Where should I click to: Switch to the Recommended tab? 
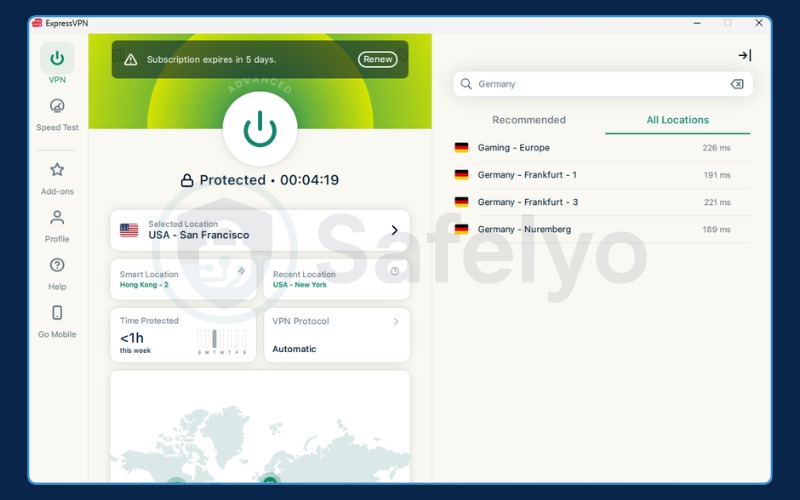pyautogui.click(x=529, y=120)
